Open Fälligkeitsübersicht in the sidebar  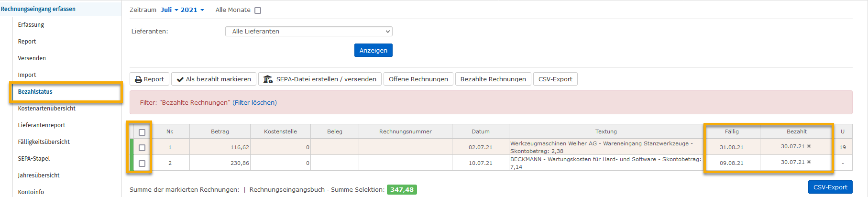(x=44, y=142)
